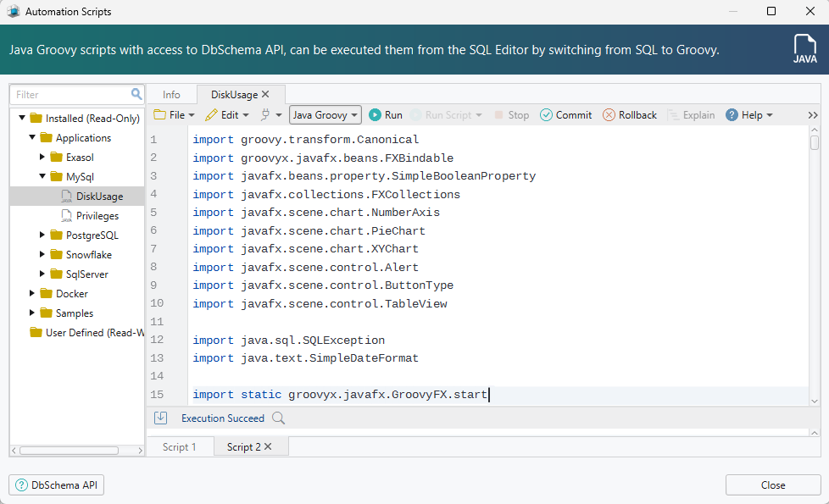
Task: Click the File folder icon in toolbar
Action: [159, 114]
